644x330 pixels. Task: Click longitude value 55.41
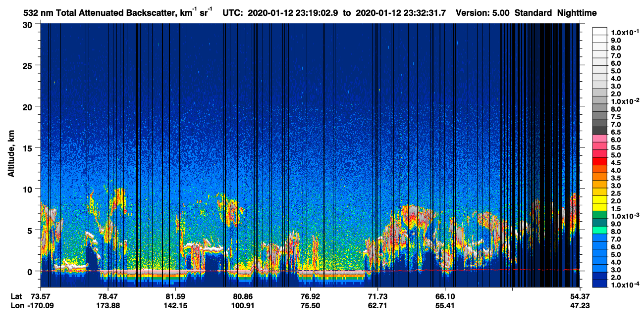click(x=445, y=305)
